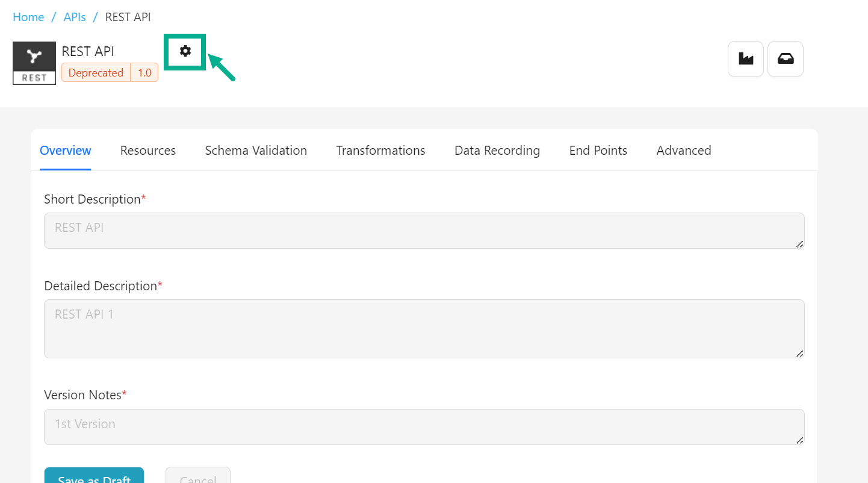
Task: Go to Home in the breadcrumb
Action: click(28, 17)
